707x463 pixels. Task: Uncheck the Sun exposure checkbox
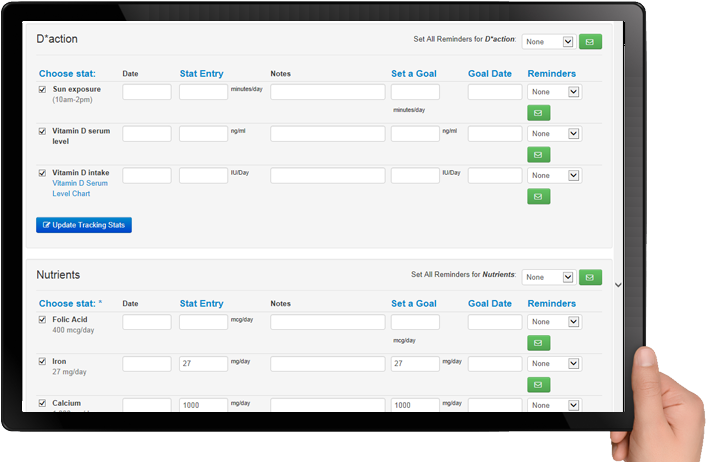click(42, 89)
